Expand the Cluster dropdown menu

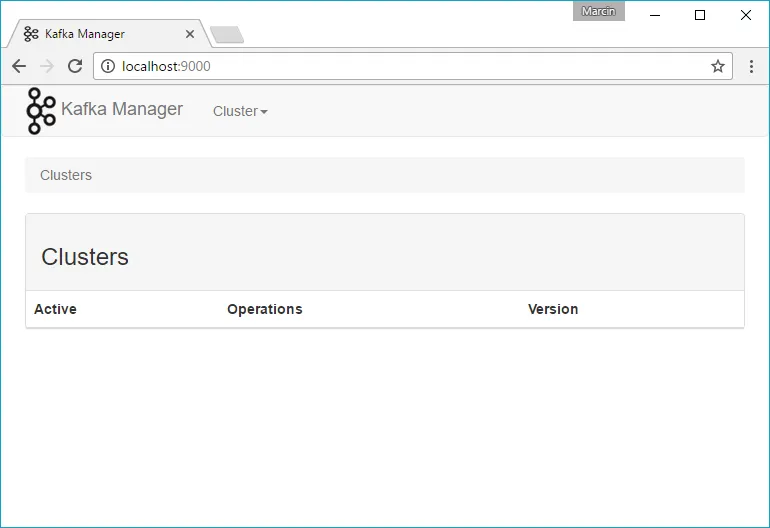pos(240,111)
